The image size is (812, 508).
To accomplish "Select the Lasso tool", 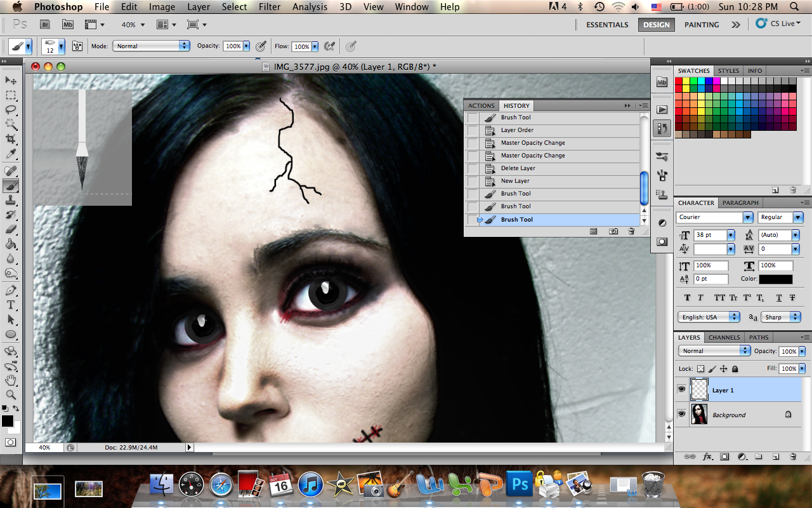I will pyautogui.click(x=11, y=110).
